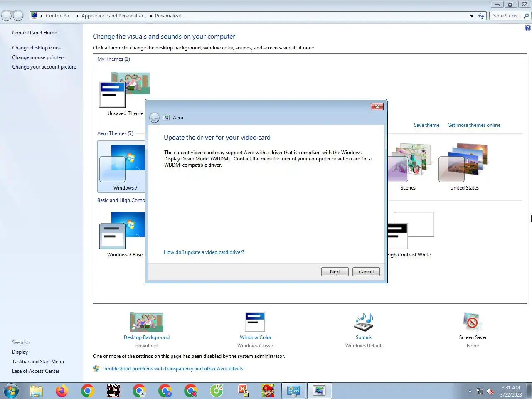This screenshot has height=399, width=532.
Task: Click Next in the Aero dialog
Action: click(335, 272)
